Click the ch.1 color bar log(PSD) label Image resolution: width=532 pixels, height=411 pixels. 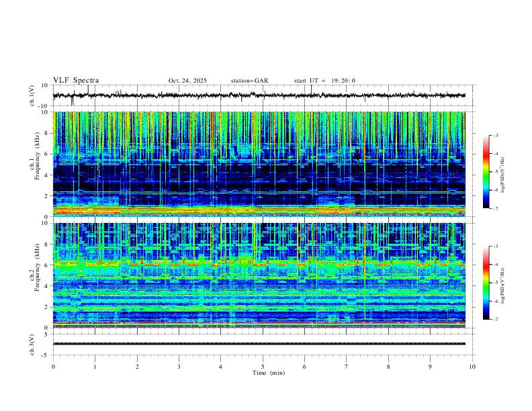pyautogui.click(x=504, y=175)
